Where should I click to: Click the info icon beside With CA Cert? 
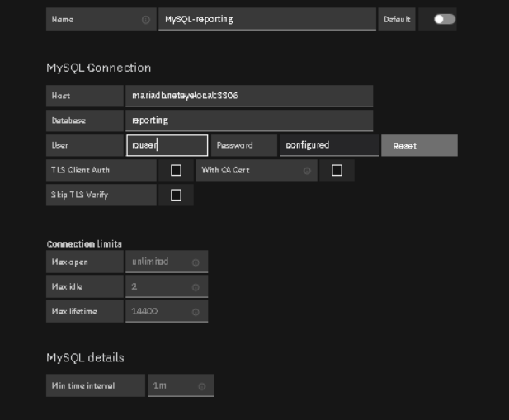[307, 171]
